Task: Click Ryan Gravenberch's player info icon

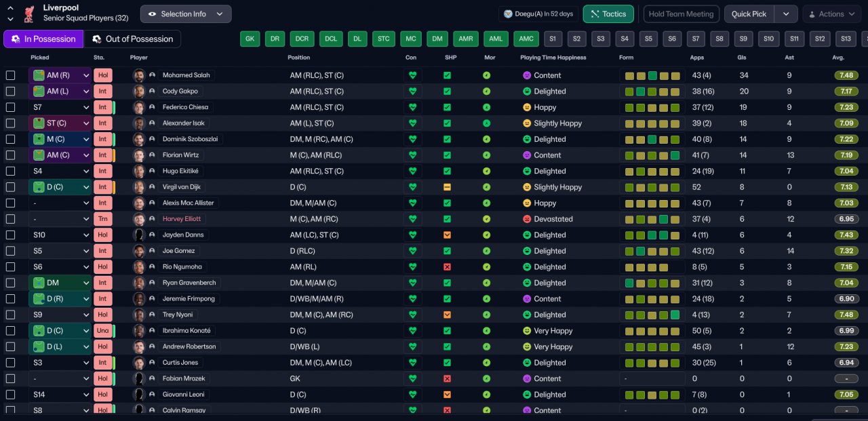Action: click(x=153, y=283)
